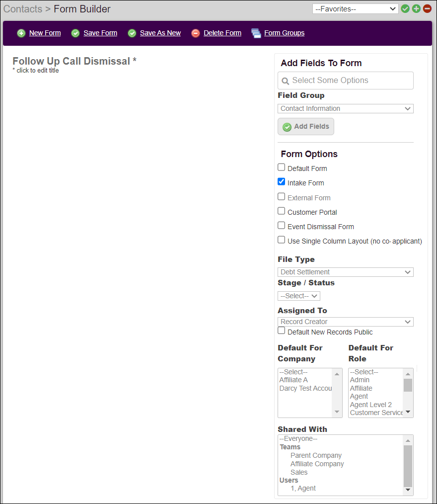
Task: Click the New Form plus icon
Action: click(21, 33)
